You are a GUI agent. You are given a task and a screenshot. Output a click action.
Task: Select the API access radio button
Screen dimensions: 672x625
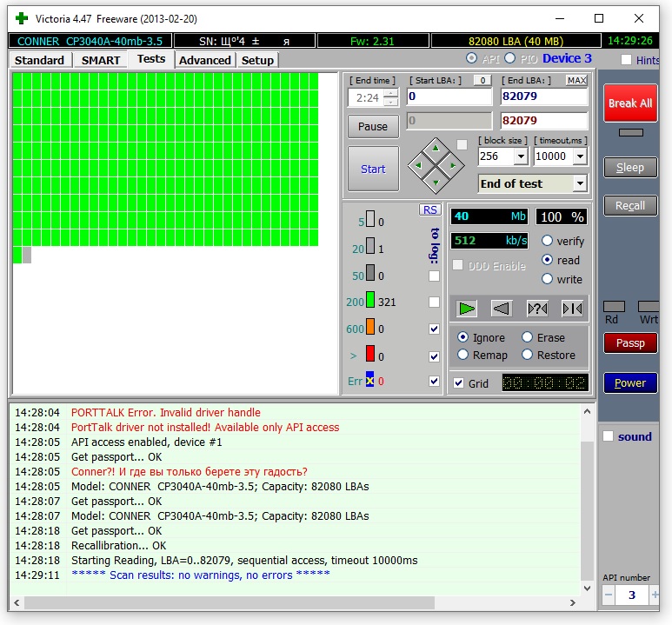pos(471,58)
